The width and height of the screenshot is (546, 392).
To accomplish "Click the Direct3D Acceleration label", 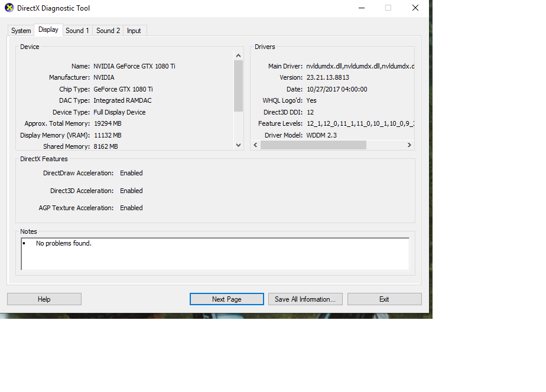I will [x=82, y=191].
